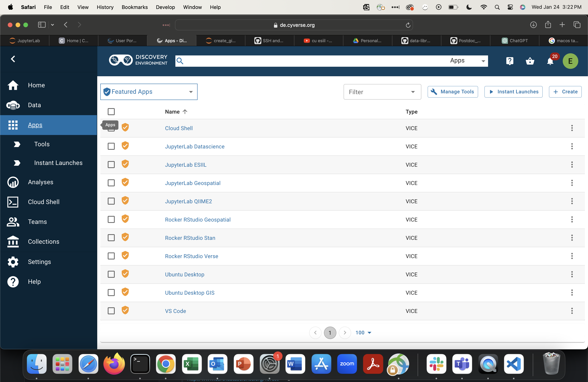Click the Manage Tools button
The width and height of the screenshot is (588, 382).
pos(452,92)
